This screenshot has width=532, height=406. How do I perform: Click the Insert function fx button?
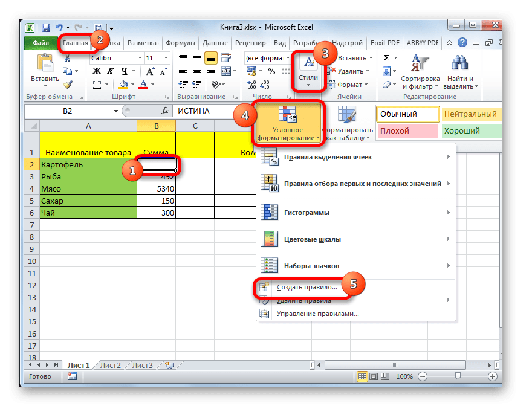(x=165, y=111)
